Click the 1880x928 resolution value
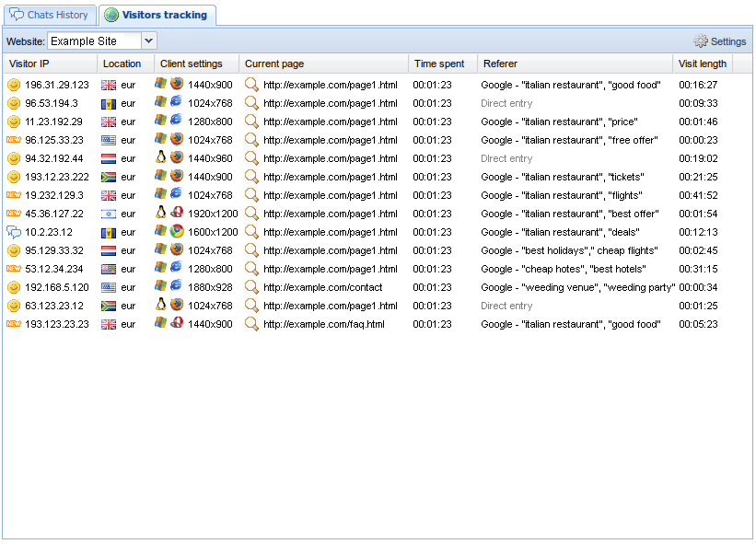This screenshot has width=756, height=544. pyautogui.click(x=210, y=287)
